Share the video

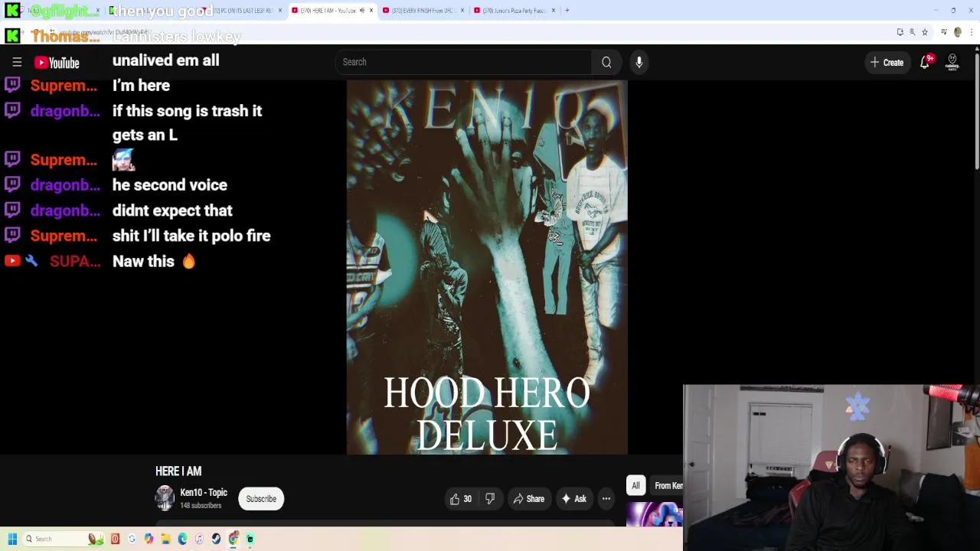point(528,499)
